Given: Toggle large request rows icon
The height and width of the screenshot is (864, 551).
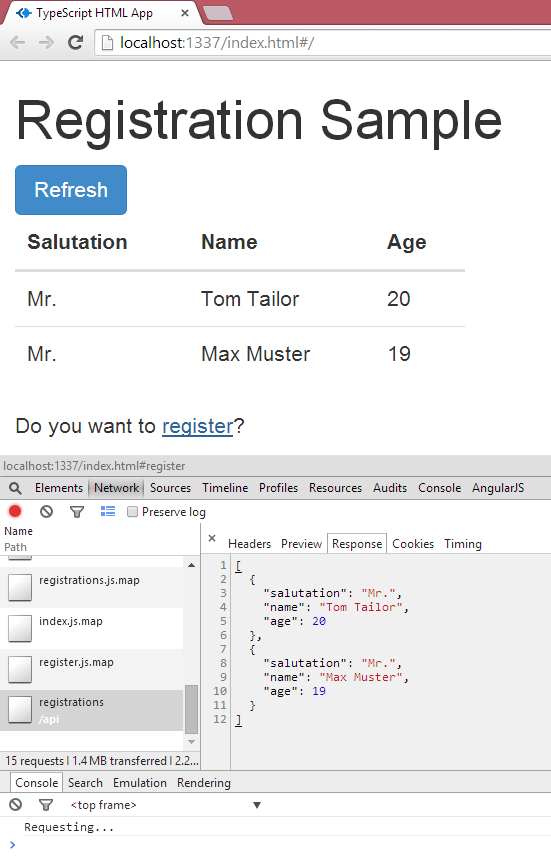Looking at the screenshot, I should (x=108, y=511).
